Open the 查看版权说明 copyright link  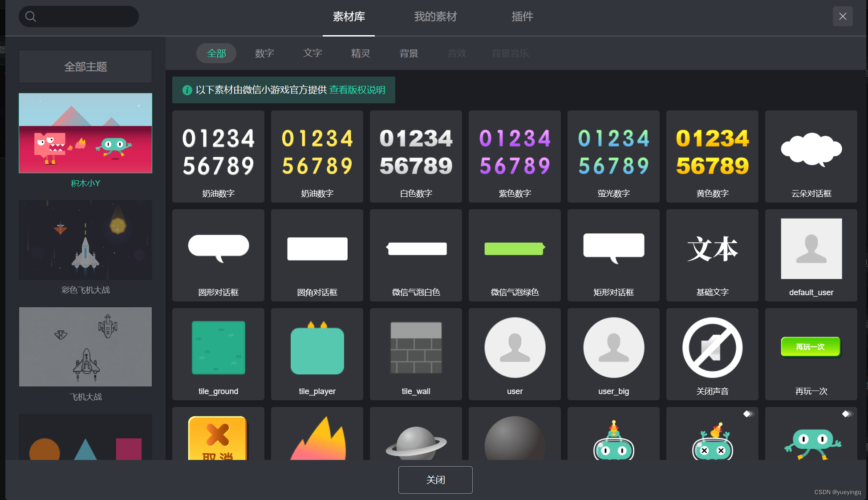(357, 90)
